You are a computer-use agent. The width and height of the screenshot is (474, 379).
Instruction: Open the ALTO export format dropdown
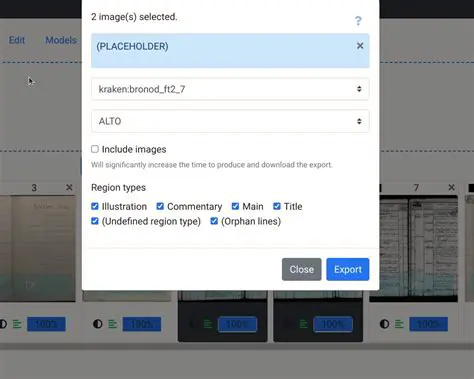tap(230, 121)
